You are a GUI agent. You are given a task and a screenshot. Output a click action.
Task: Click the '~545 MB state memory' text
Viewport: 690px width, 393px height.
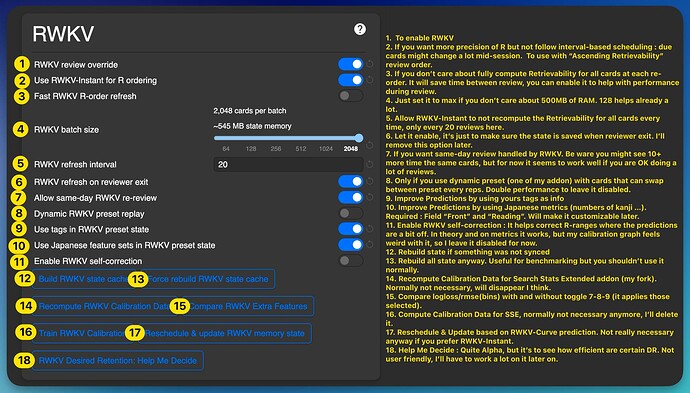[x=252, y=126]
